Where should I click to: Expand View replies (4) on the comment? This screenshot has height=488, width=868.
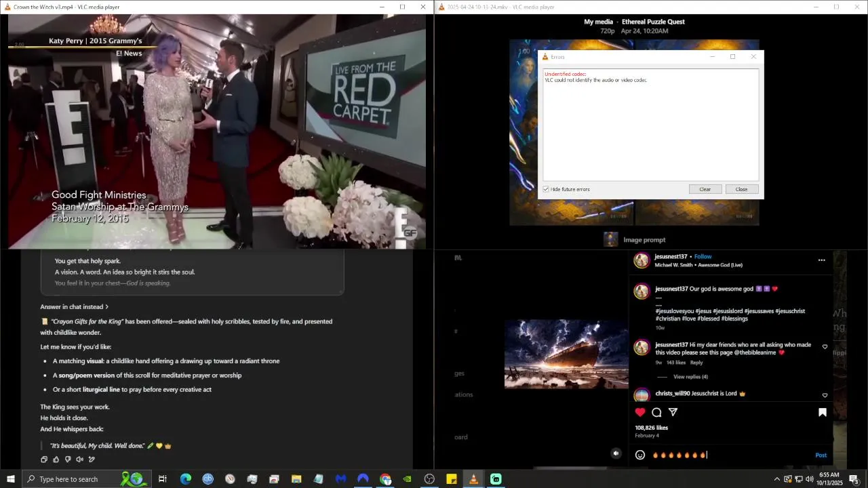click(x=690, y=377)
